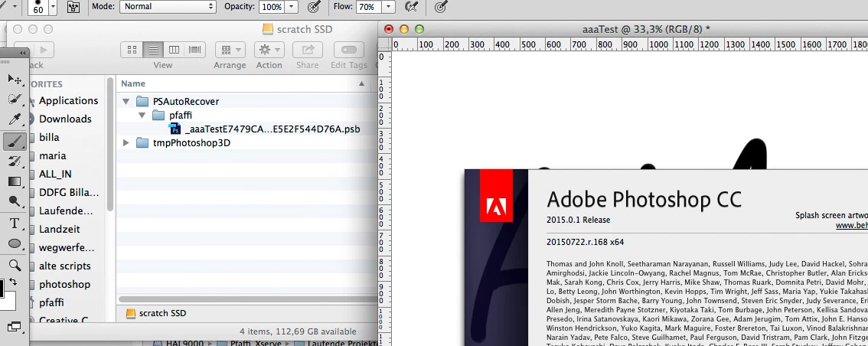Open the Opacity slider dropdown arrow
Viewport: 868px width, 346px height.
(x=292, y=7)
